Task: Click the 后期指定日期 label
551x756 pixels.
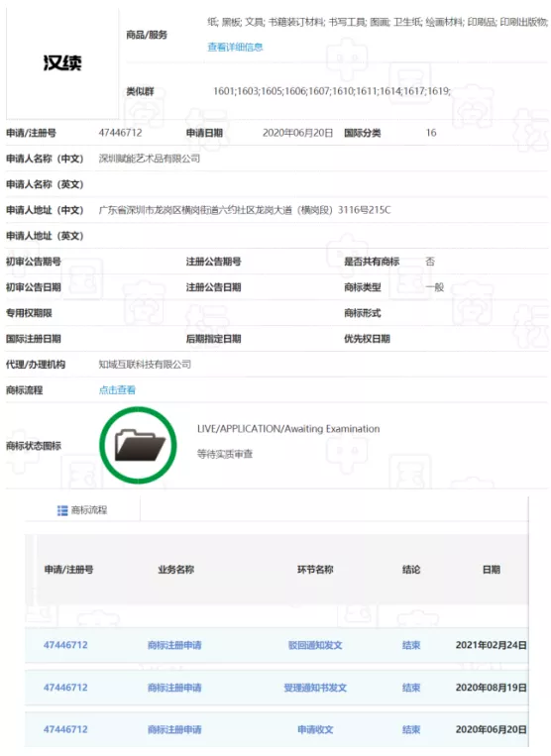Action: click(x=213, y=339)
